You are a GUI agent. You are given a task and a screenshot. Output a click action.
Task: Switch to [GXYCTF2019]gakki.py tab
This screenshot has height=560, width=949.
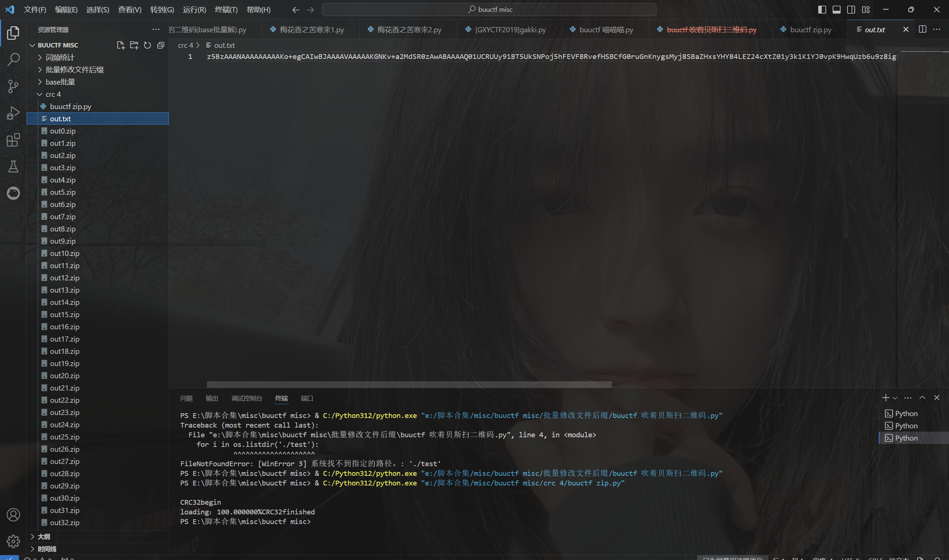[510, 29]
